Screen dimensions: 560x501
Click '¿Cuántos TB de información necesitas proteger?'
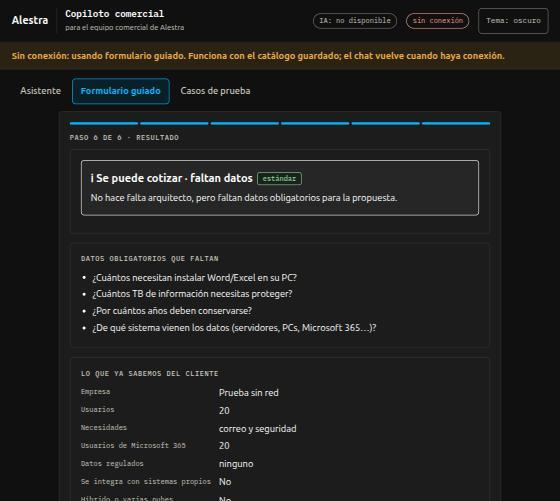point(192,294)
